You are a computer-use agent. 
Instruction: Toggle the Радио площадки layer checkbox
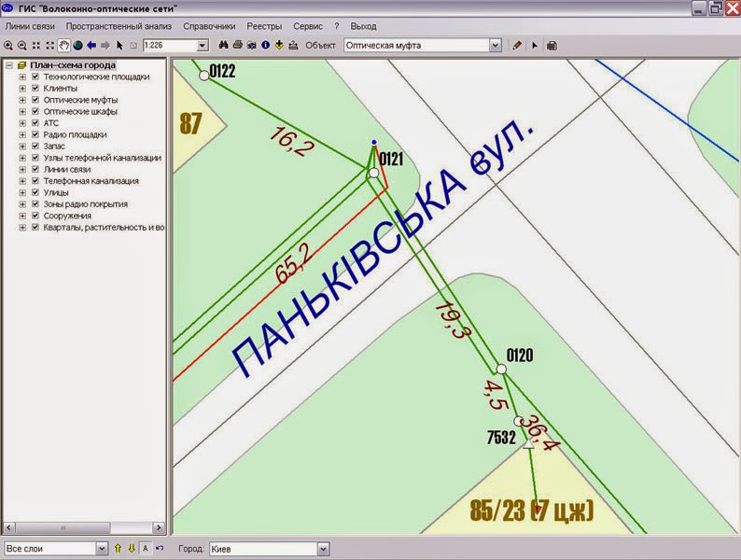point(35,134)
